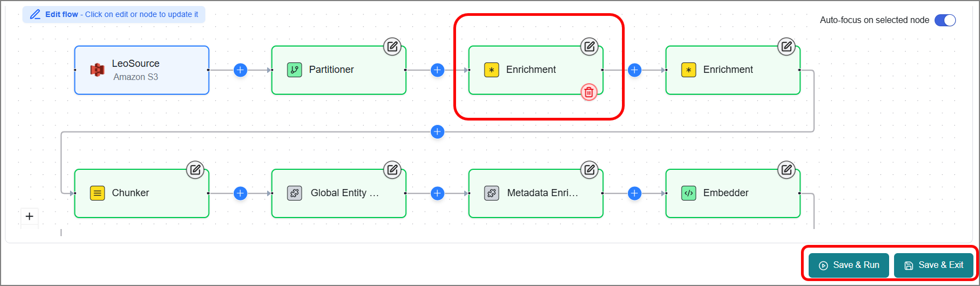Select the Embedder node
This screenshot has height=286, width=980.
[x=733, y=193]
